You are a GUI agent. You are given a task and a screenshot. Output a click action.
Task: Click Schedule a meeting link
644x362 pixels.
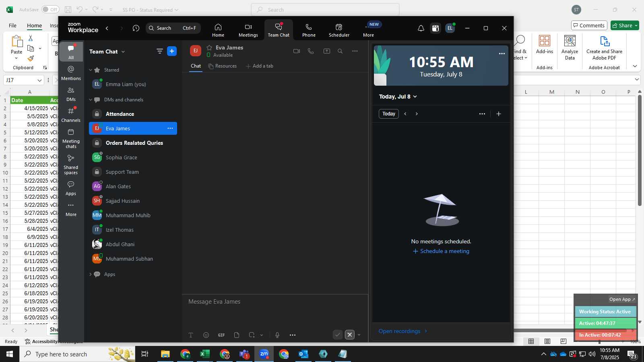coord(441,251)
